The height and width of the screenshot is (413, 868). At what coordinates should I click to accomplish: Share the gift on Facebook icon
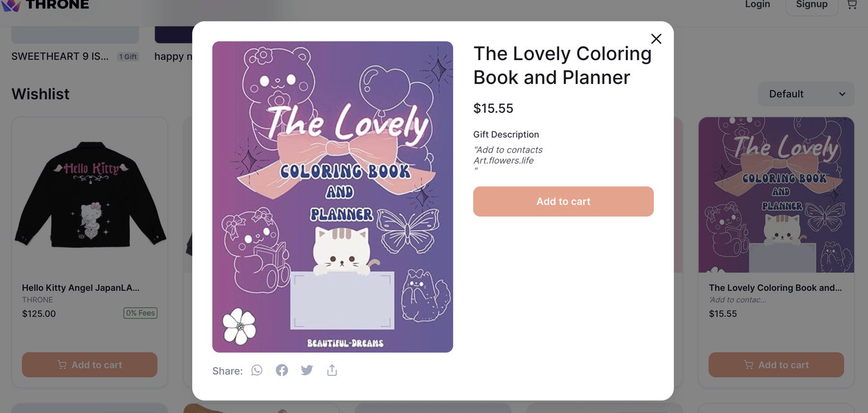click(282, 370)
